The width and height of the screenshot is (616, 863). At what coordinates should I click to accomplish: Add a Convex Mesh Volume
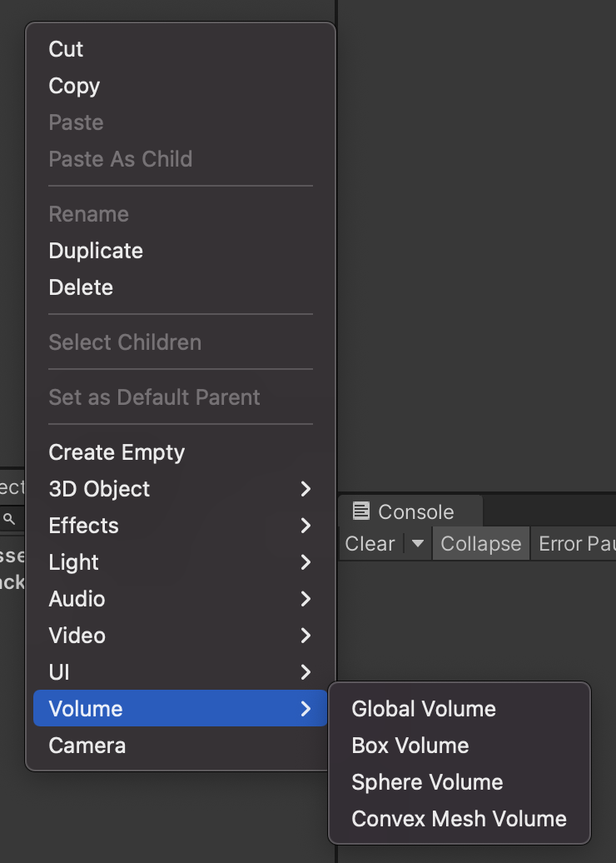[x=459, y=819]
